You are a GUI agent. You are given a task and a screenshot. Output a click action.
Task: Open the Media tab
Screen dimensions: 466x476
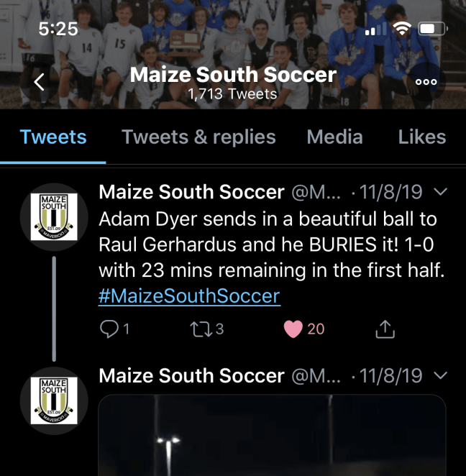(334, 137)
